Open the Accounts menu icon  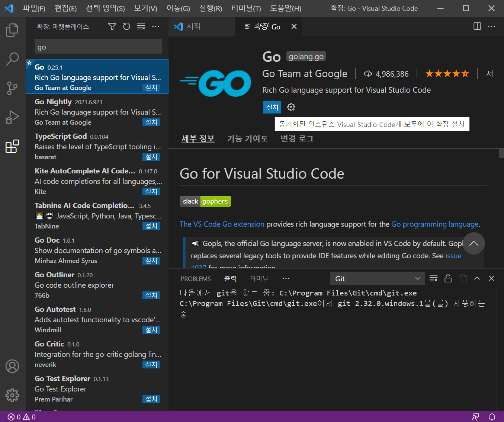12,366
